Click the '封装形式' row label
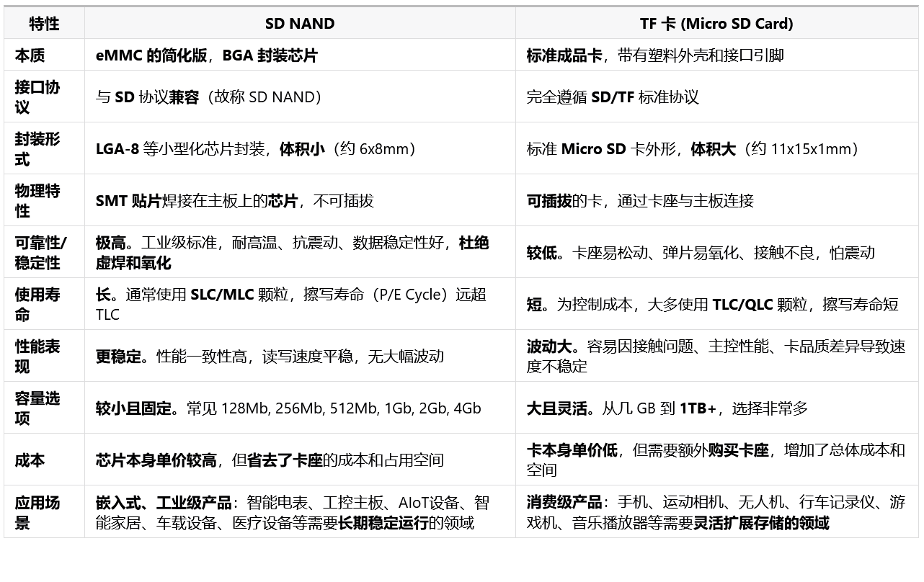Image resolution: width=924 pixels, height=582 pixels. tap(44, 148)
